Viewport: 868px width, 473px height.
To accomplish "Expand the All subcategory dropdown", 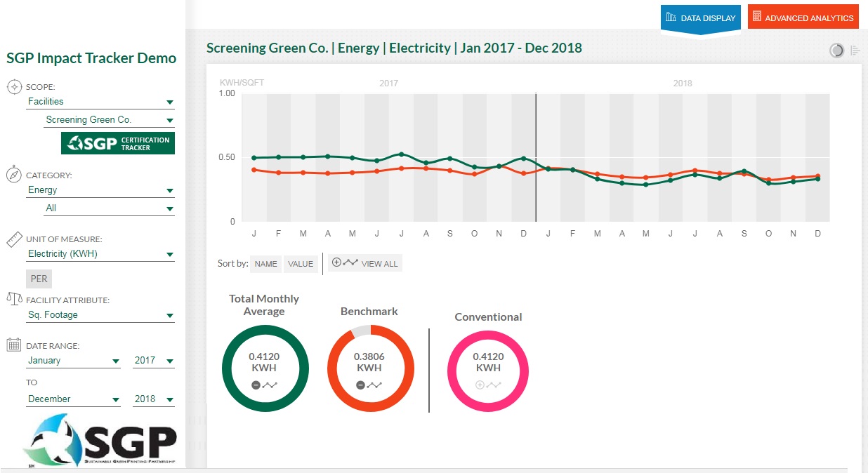I will pyautogui.click(x=110, y=208).
